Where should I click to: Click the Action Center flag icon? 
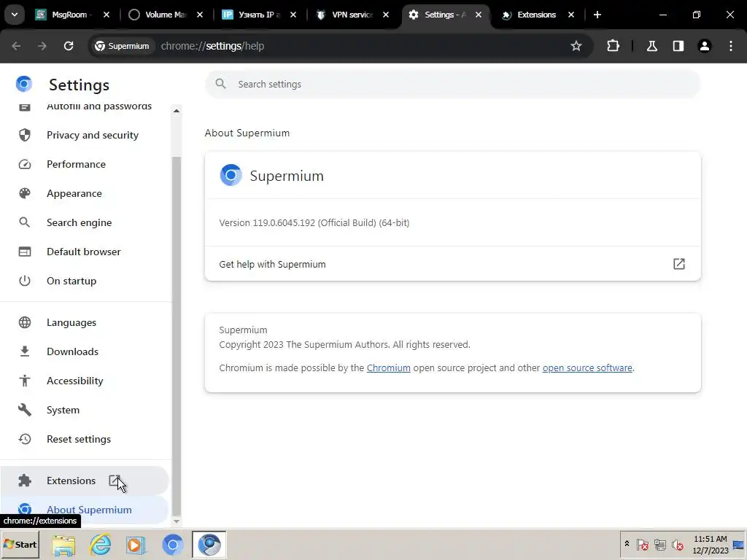[x=642, y=544]
